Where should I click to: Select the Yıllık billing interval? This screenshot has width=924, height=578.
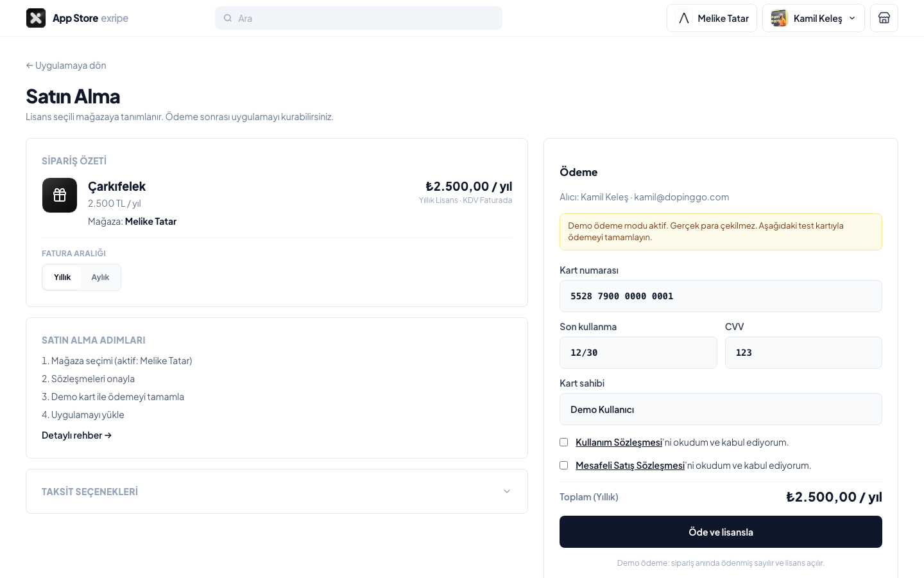coord(62,277)
